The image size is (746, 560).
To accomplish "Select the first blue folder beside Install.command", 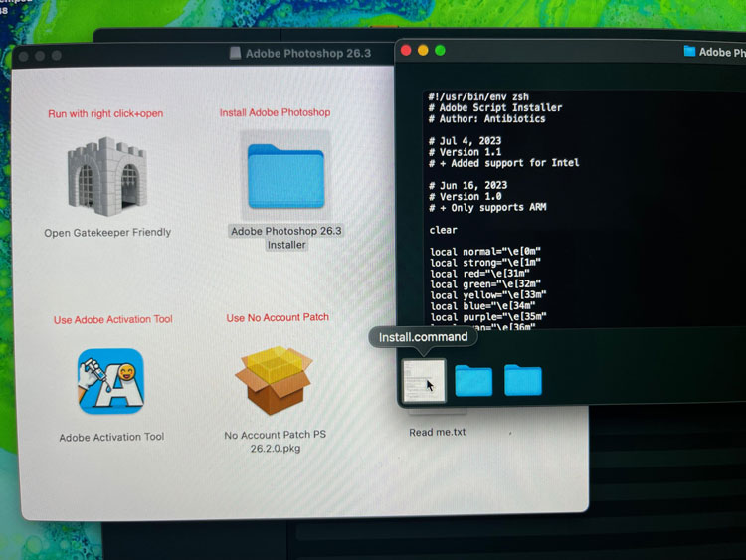I will click(473, 380).
